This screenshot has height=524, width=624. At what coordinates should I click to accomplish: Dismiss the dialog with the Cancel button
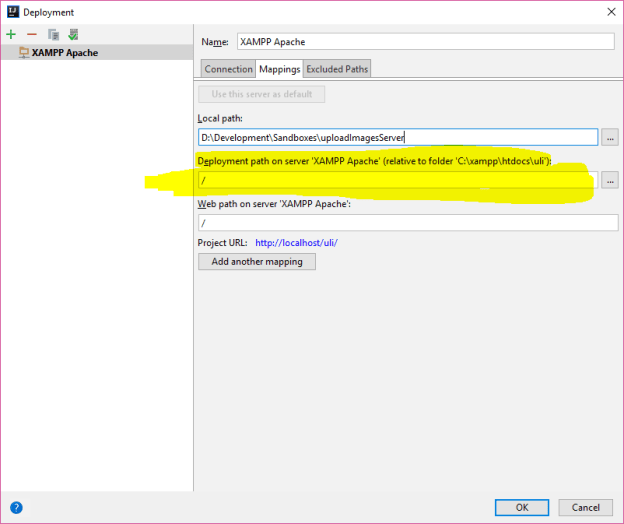[x=586, y=507]
